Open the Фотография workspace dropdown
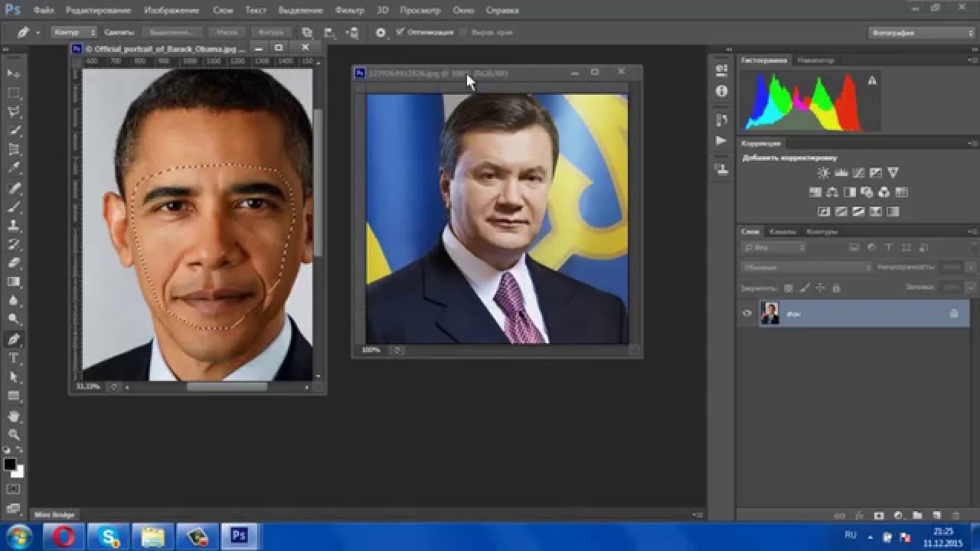Screen dimensions: 980x551 [921, 33]
